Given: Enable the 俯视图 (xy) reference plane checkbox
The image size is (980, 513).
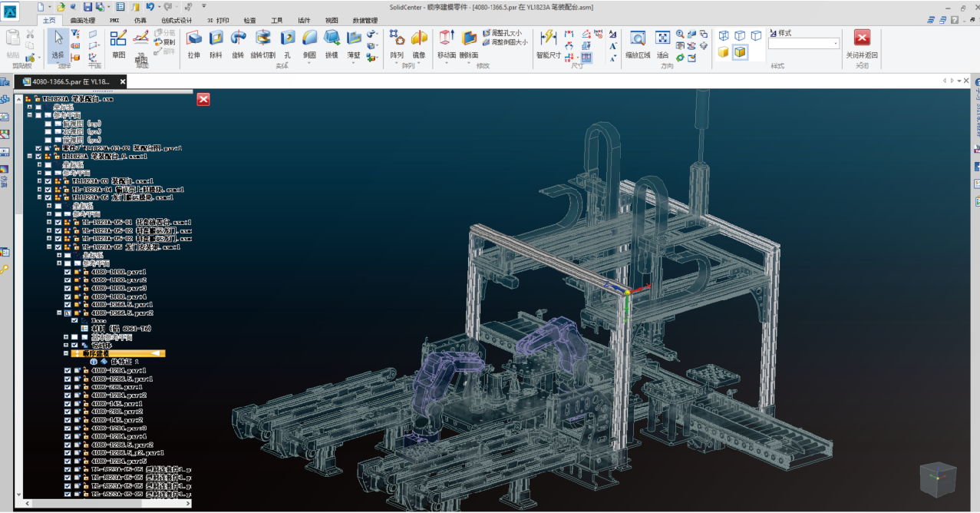Looking at the screenshot, I should pos(48,124).
